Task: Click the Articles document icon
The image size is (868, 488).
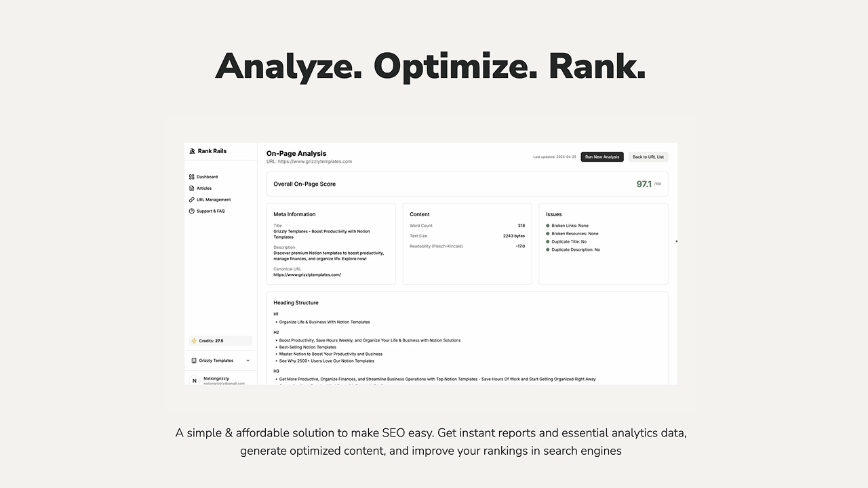Action: click(192, 188)
